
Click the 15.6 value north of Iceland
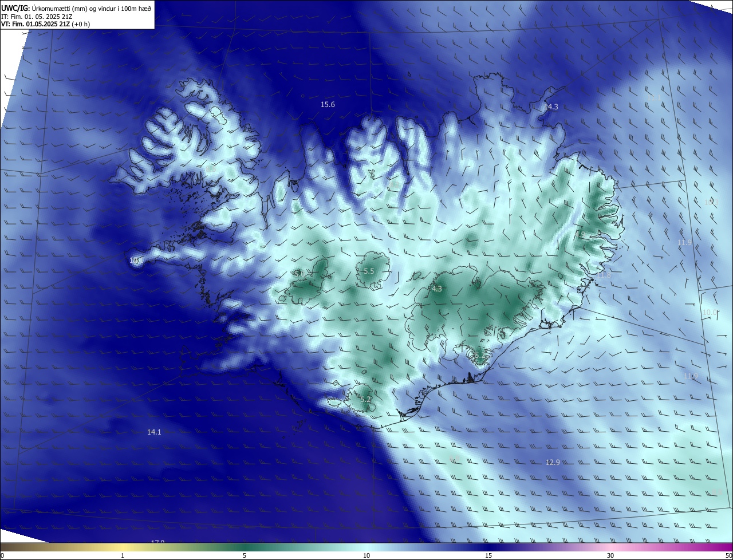[328, 105]
